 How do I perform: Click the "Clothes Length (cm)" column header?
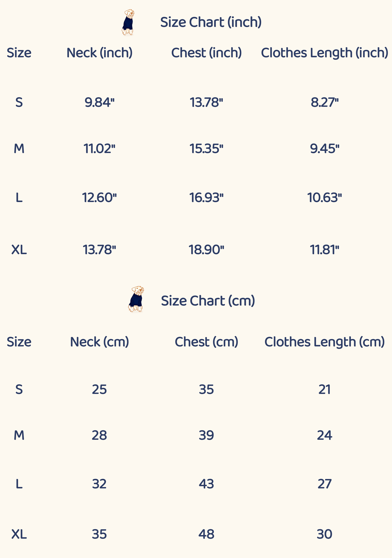[324, 342]
